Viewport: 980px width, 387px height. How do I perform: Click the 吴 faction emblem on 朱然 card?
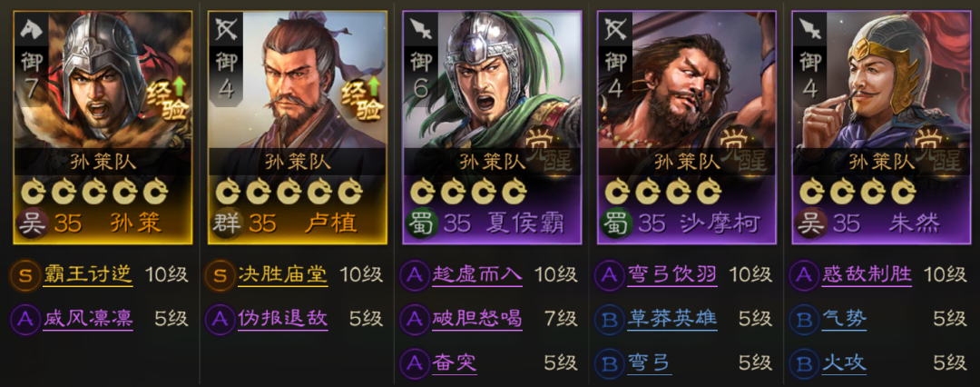(x=811, y=223)
